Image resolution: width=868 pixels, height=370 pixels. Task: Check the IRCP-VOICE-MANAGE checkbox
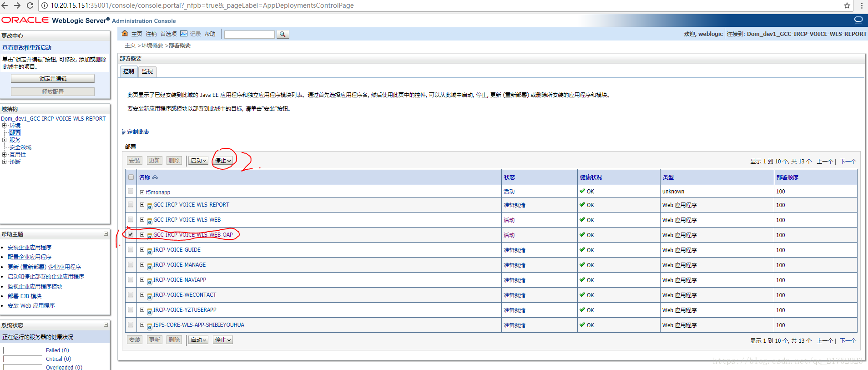click(131, 264)
